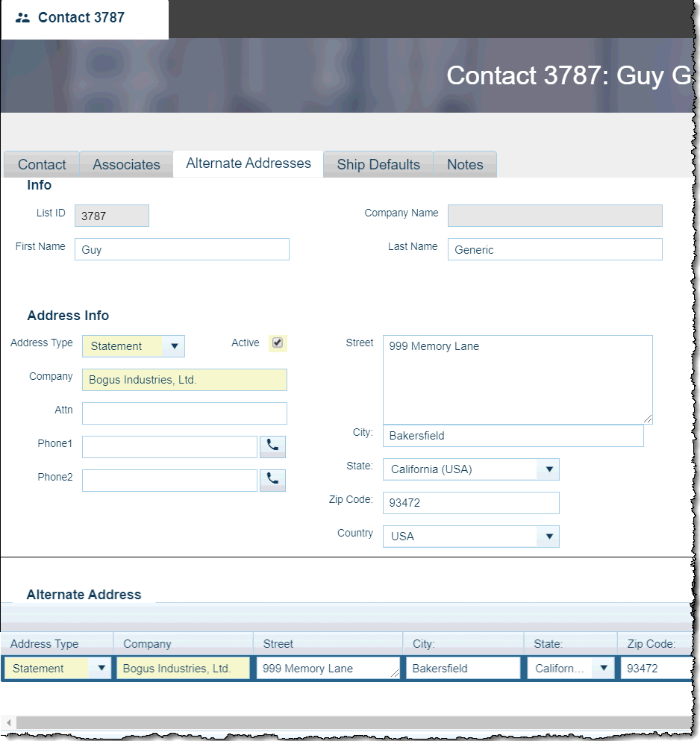Click the Phone1 dial phone icon
The width and height of the screenshot is (700, 741).
coord(272,446)
